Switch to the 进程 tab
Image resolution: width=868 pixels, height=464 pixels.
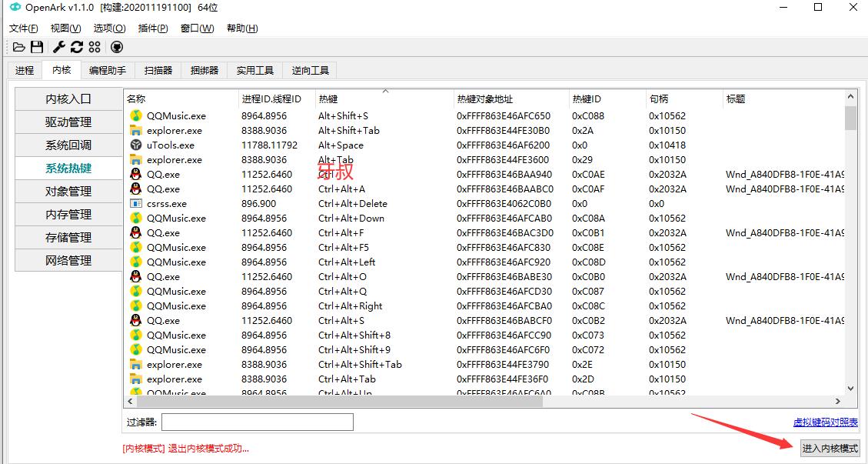click(x=25, y=70)
